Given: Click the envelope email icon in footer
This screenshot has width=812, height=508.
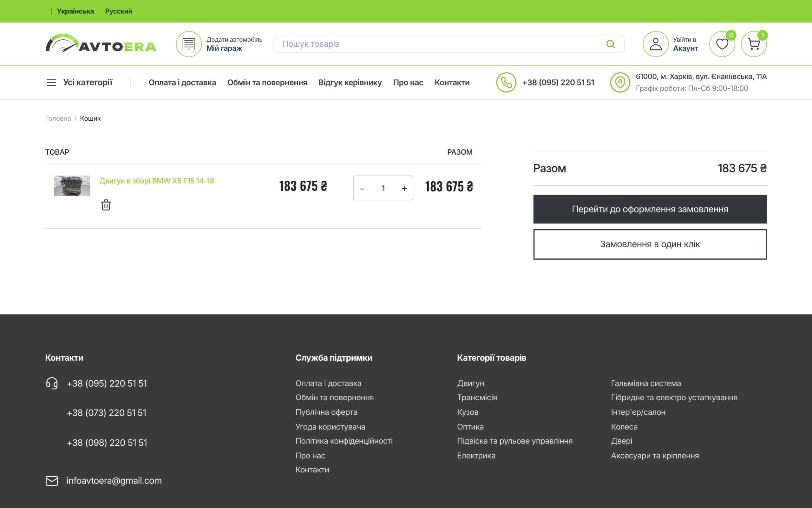Looking at the screenshot, I should point(52,480).
